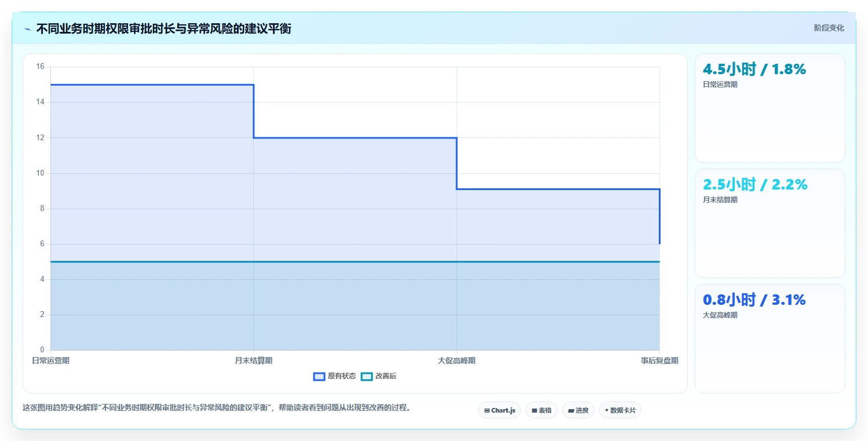
Task: Click the bar icon in 进度 chip
Action: pos(571,410)
